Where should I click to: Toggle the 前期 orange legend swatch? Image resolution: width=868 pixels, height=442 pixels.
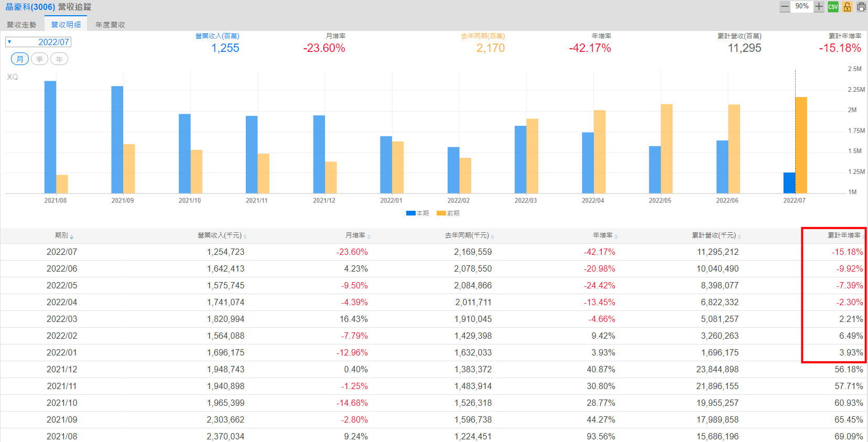tap(441, 213)
